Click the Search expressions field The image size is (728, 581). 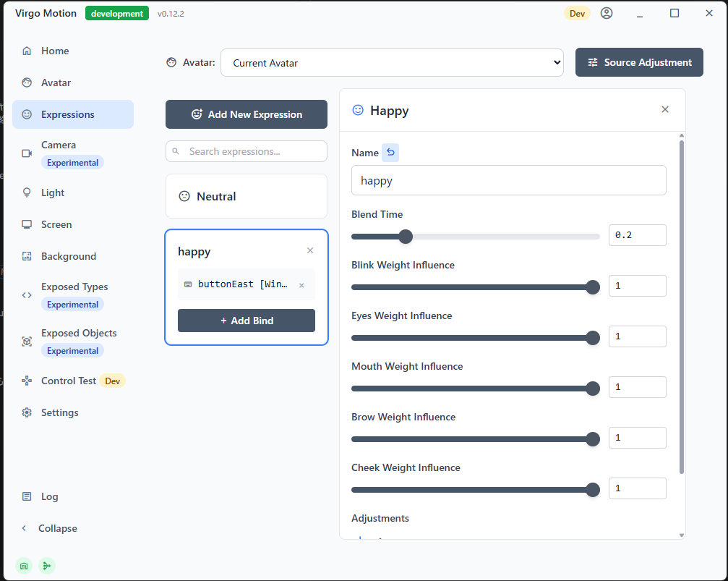[x=254, y=151]
